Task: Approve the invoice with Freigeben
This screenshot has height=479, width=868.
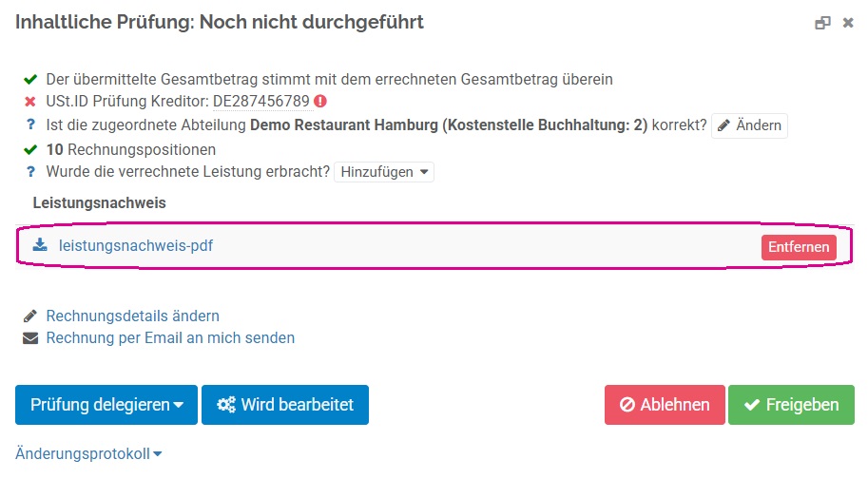Action: pos(791,405)
